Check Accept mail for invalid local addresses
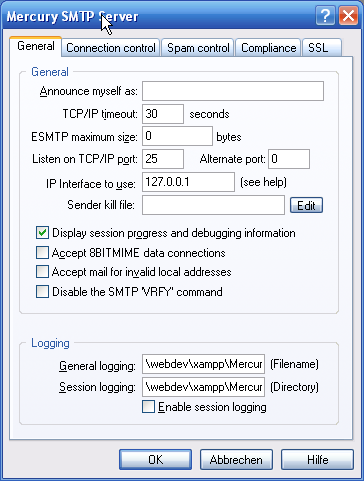This screenshot has width=364, height=481. click(x=42, y=272)
